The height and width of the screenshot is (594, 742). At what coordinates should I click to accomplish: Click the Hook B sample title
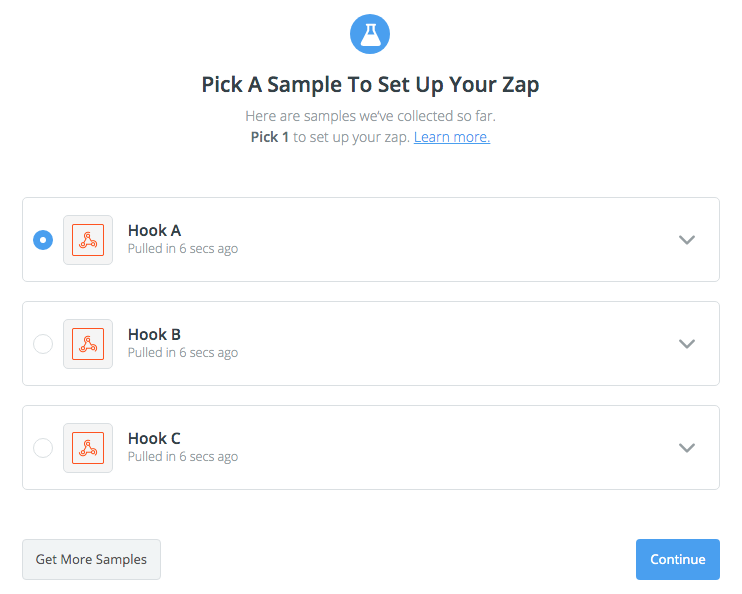tap(154, 335)
